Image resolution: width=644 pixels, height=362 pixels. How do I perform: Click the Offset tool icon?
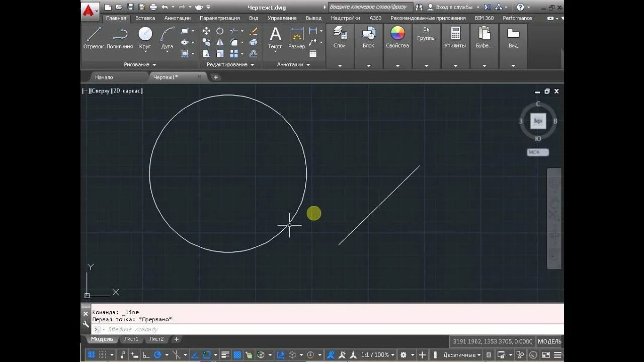point(253,53)
